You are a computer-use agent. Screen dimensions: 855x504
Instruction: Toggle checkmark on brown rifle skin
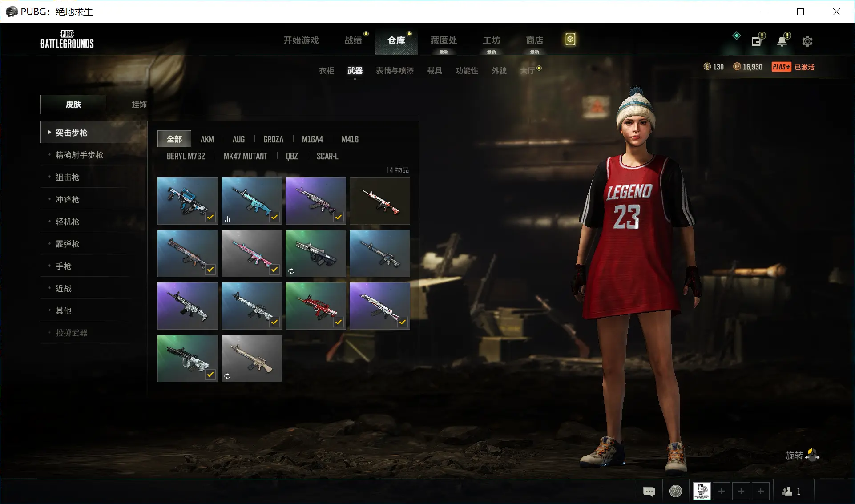210,270
